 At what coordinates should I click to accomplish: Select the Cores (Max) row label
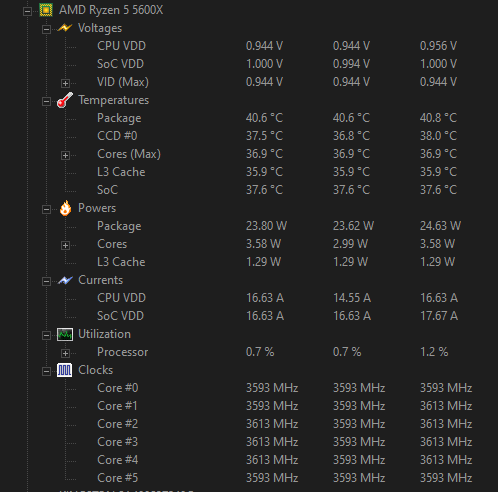pyautogui.click(x=129, y=154)
